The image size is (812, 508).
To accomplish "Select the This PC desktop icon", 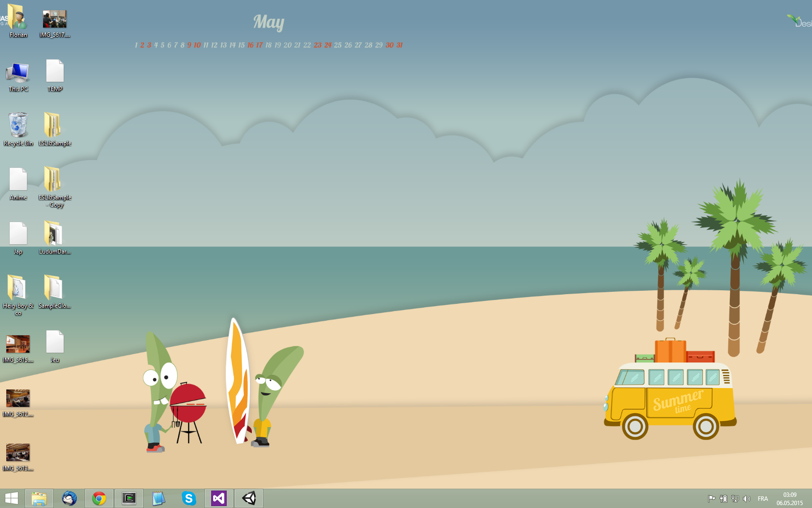I will pyautogui.click(x=18, y=73).
